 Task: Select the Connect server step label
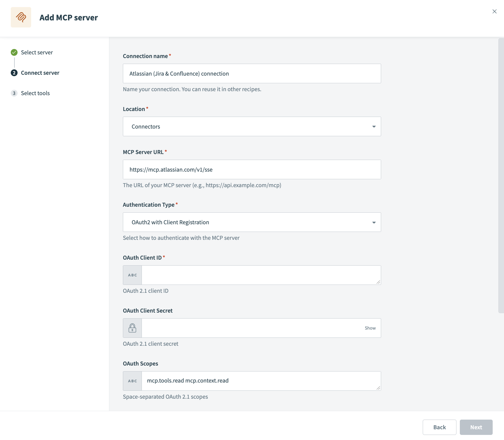40,73
